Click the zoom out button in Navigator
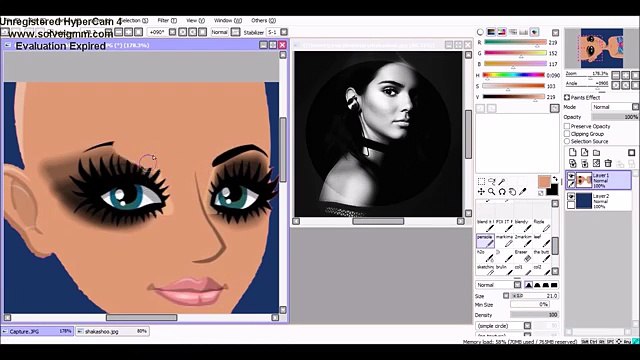Screen dimensions: 640x360 pyautogui.click(x=616, y=75)
